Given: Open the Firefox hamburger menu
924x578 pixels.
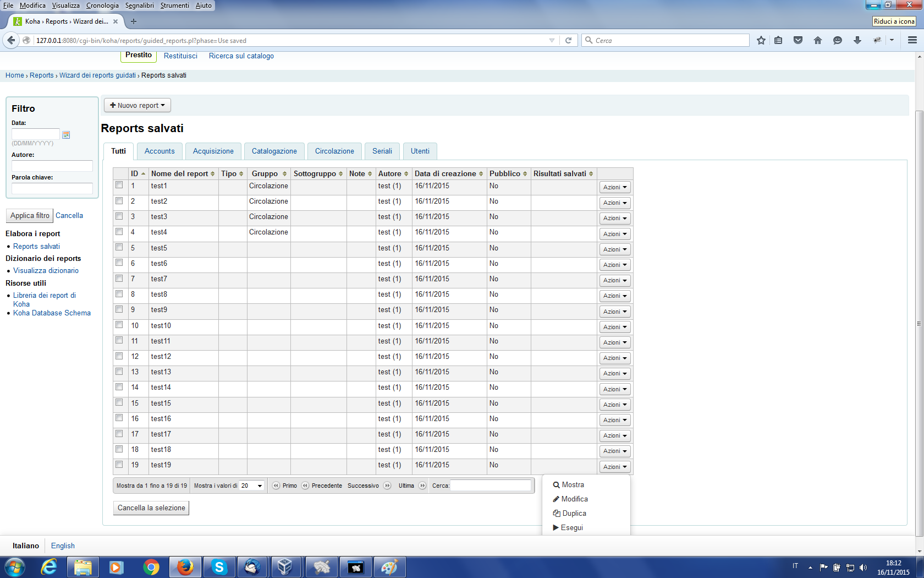Looking at the screenshot, I should 912,40.
